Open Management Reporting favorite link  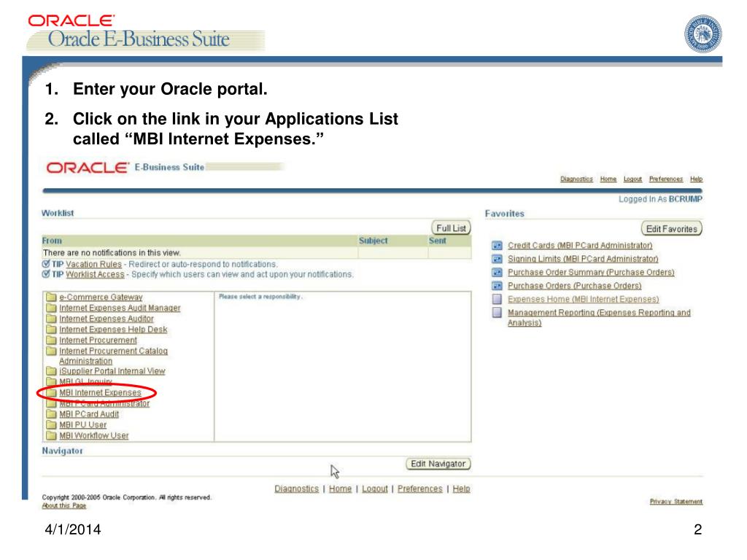click(x=599, y=318)
